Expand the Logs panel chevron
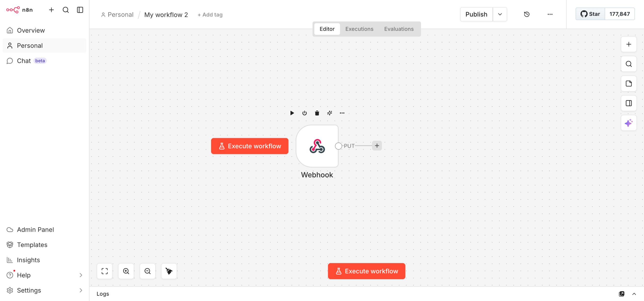 click(634, 294)
